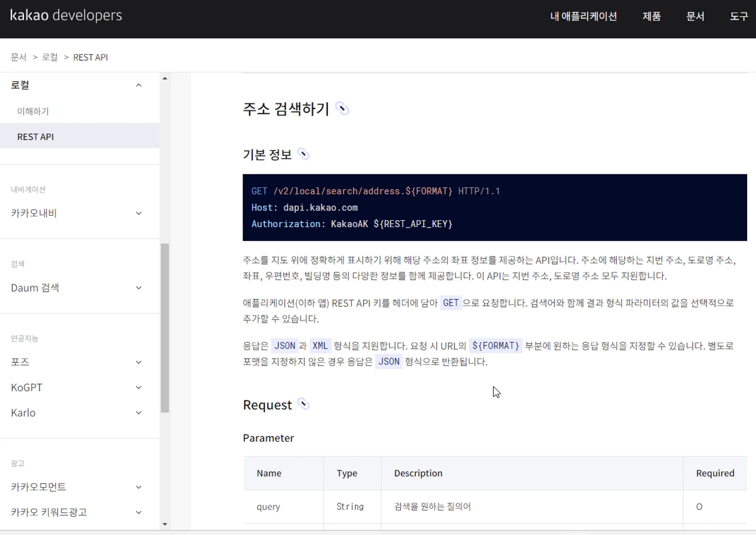Expand the 카카오내비 sidebar menu

139,213
